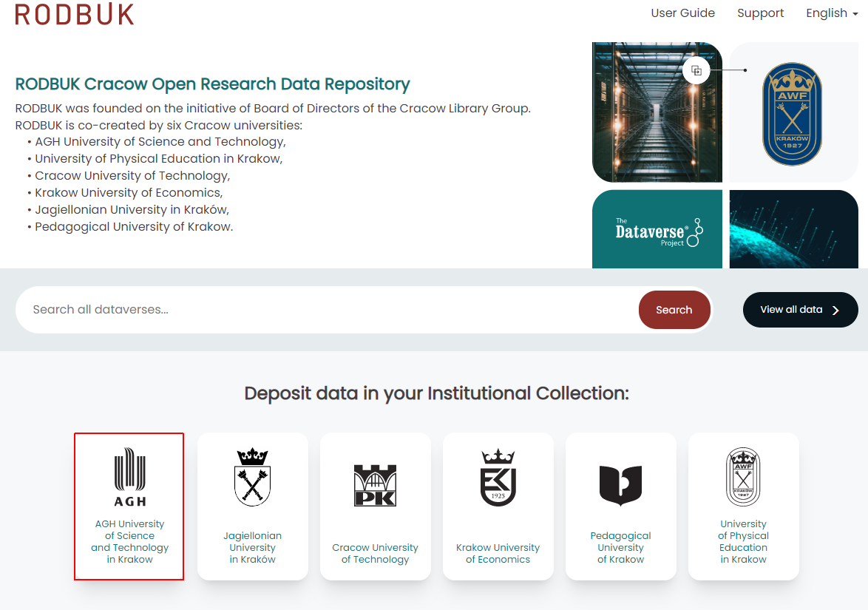868x610 pixels.
Task: Open Cracow University of Technology link
Action: coord(375,554)
